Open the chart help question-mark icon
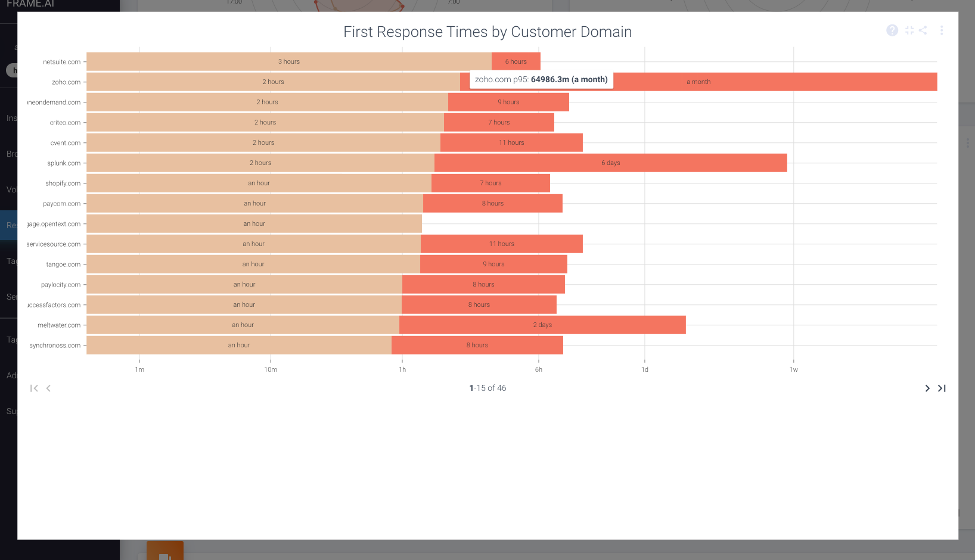Image resolution: width=975 pixels, height=560 pixels. (892, 30)
